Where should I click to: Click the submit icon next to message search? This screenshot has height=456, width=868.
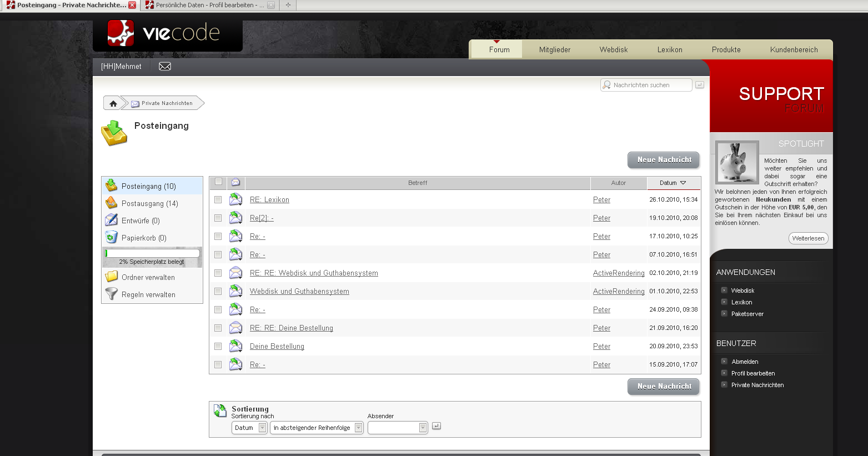(x=700, y=85)
